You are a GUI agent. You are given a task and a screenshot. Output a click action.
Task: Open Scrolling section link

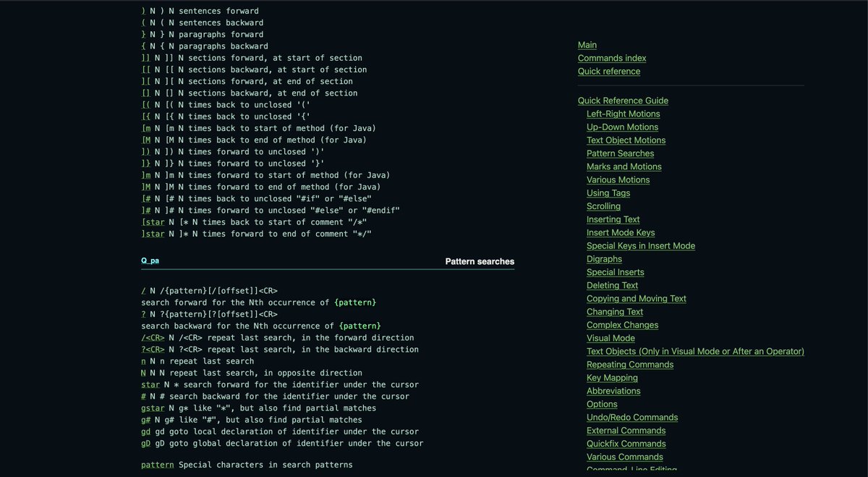tap(603, 206)
